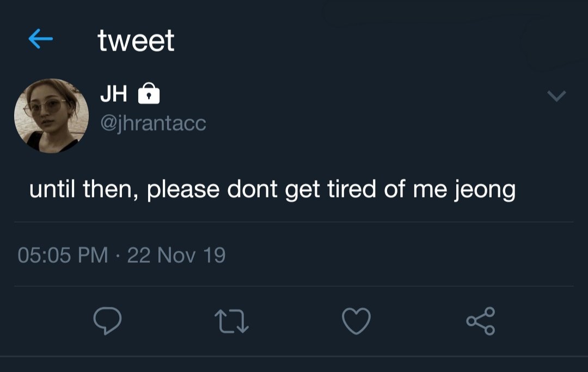Open profile via display name JH
Image resolution: width=588 pixels, height=372 pixels.
tap(113, 95)
